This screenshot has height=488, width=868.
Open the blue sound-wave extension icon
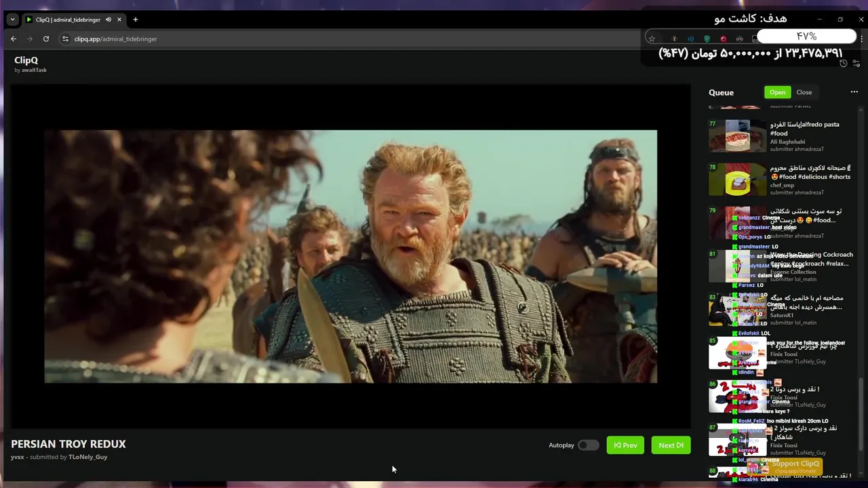coord(690,39)
